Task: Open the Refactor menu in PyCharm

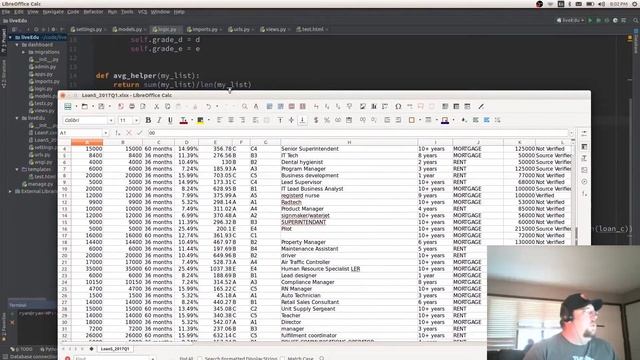Action: [x=93, y=12]
